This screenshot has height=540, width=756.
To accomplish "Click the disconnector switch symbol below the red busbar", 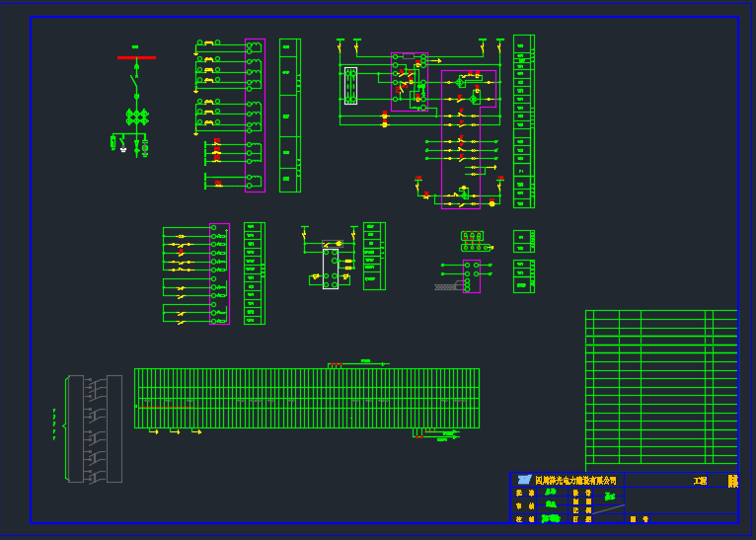I will (x=135, y=83).
